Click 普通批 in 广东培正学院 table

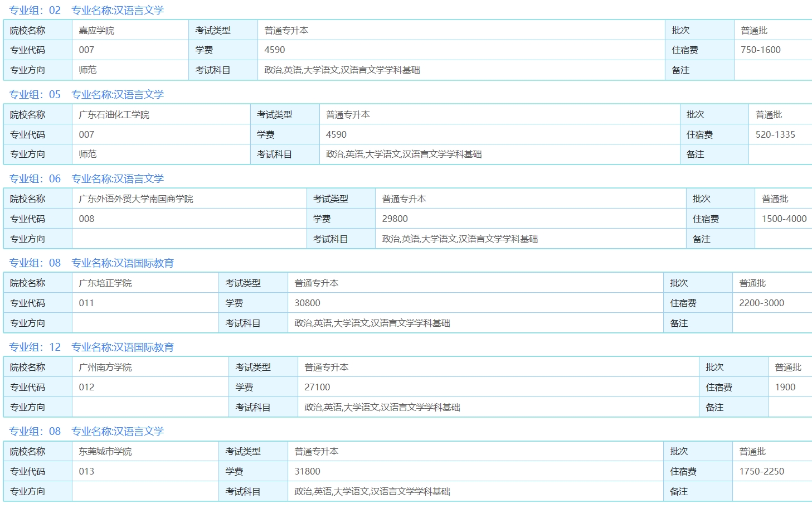click(x=752, y=283)
